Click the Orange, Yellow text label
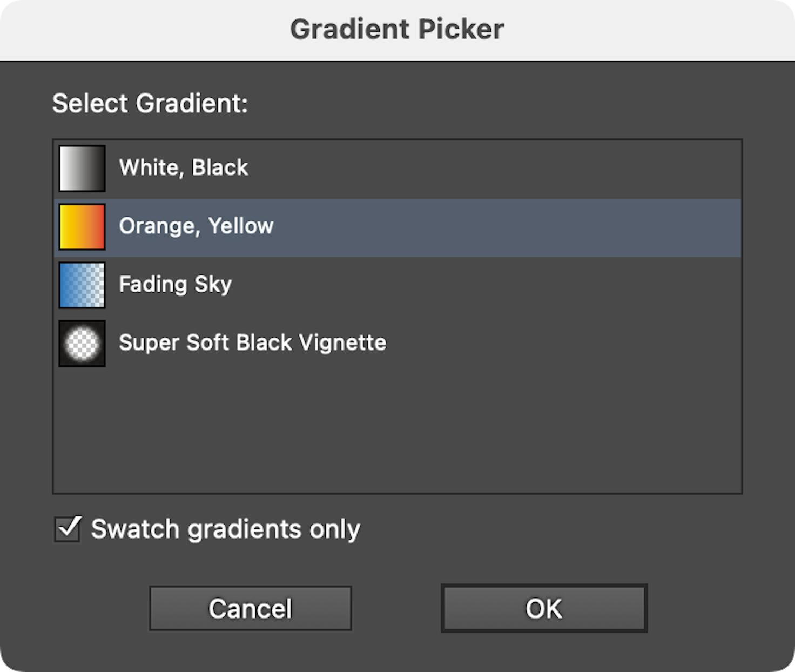The height and width of the screenshot is (672, 795). (197, 226)
